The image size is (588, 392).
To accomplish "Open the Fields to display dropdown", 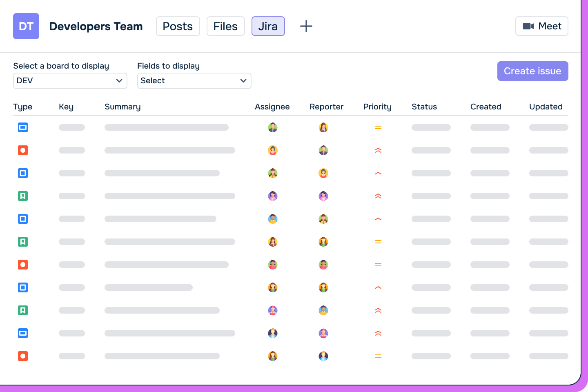I will pyautogui.click(x=194, y=81).
